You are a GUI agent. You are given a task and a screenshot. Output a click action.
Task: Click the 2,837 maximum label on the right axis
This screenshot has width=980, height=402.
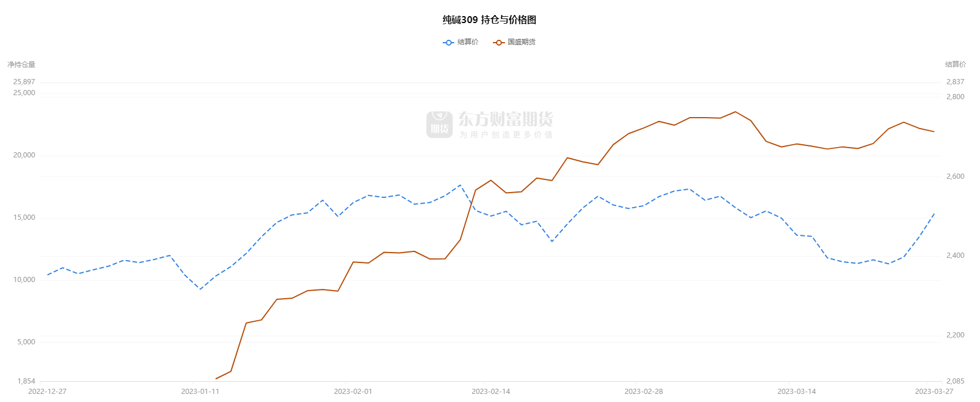coord(955,82)
